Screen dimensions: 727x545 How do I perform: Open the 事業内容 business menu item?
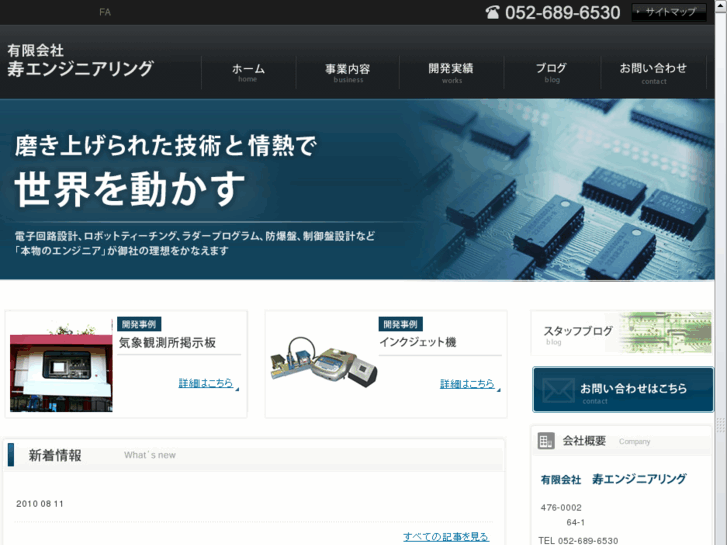click(x=348, y=72)
